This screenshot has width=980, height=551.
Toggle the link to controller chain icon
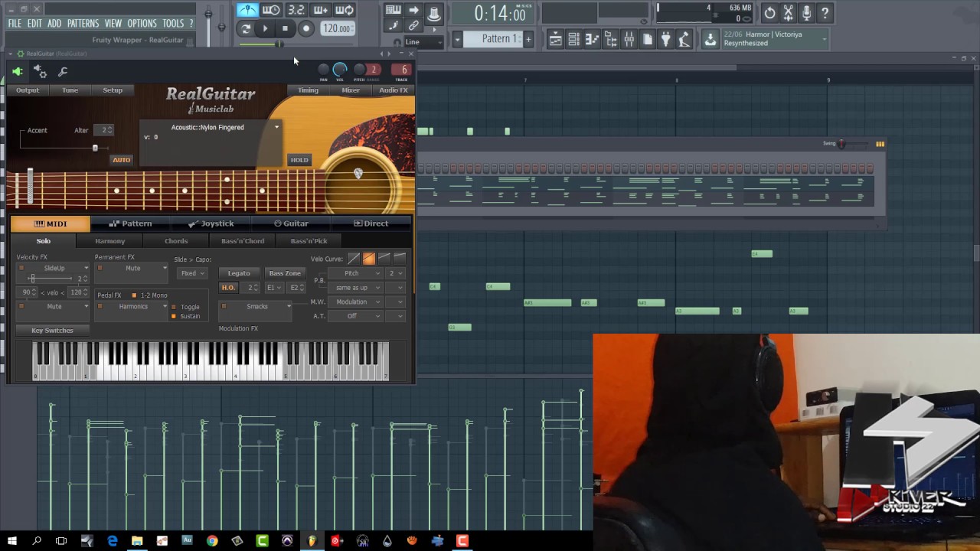click(x=413, y=26)
